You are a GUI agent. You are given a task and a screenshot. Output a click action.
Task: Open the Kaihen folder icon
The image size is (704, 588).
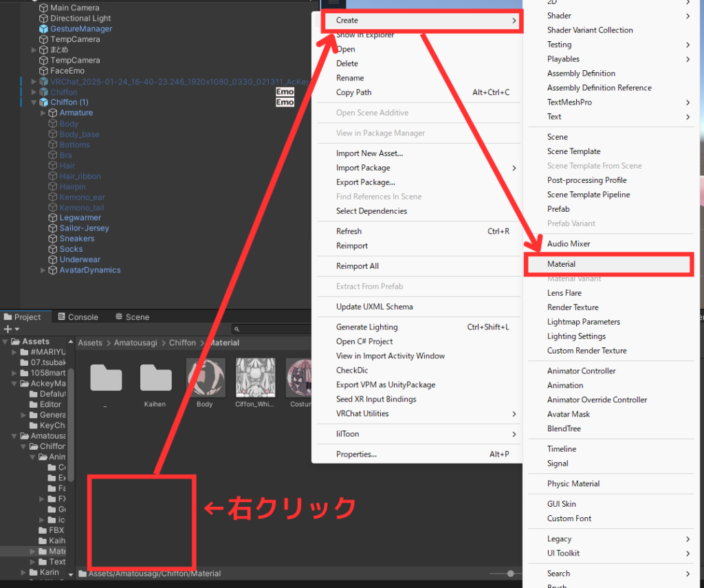[x=156, y=378]
